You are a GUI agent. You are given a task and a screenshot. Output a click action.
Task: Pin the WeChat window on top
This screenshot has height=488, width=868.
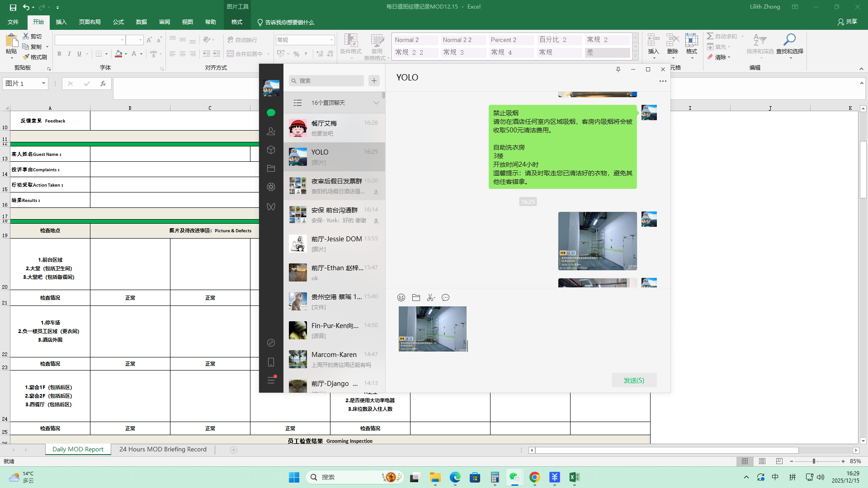618,69
